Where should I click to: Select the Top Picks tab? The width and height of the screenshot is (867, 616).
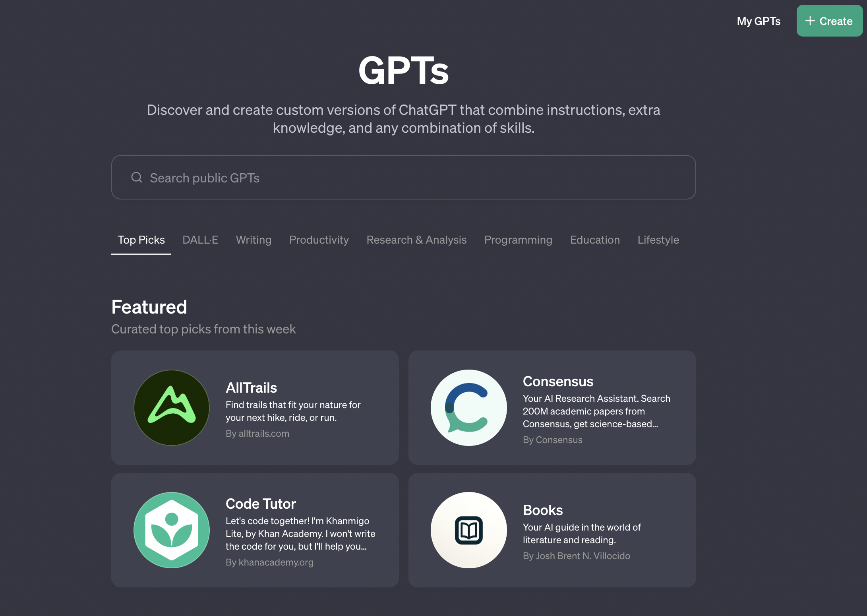[141, 240]
